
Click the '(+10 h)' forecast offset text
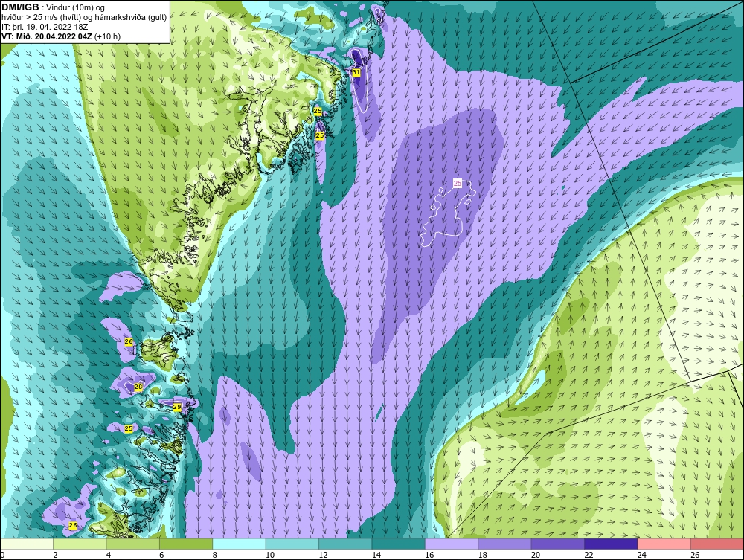click(x=108, y=36)
